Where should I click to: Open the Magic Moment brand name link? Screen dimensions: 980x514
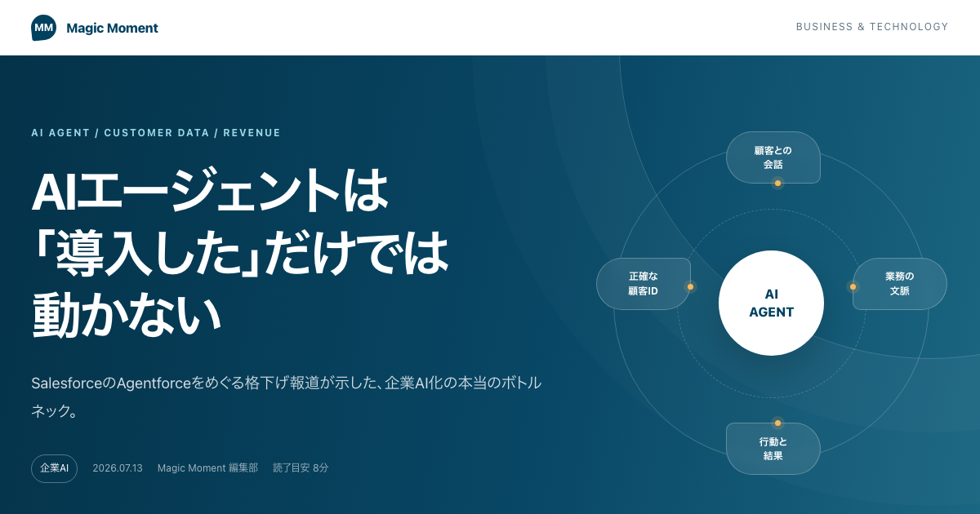tap(112, 28)
